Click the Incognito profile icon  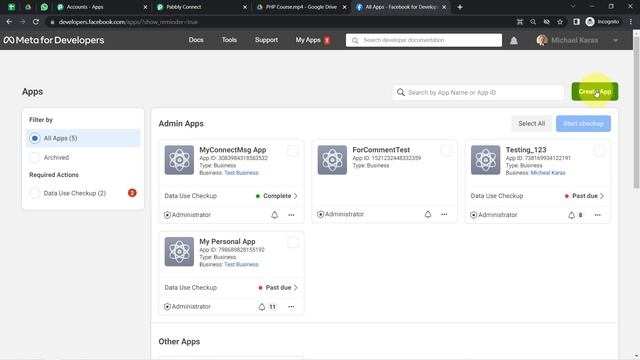pos(590,22)
